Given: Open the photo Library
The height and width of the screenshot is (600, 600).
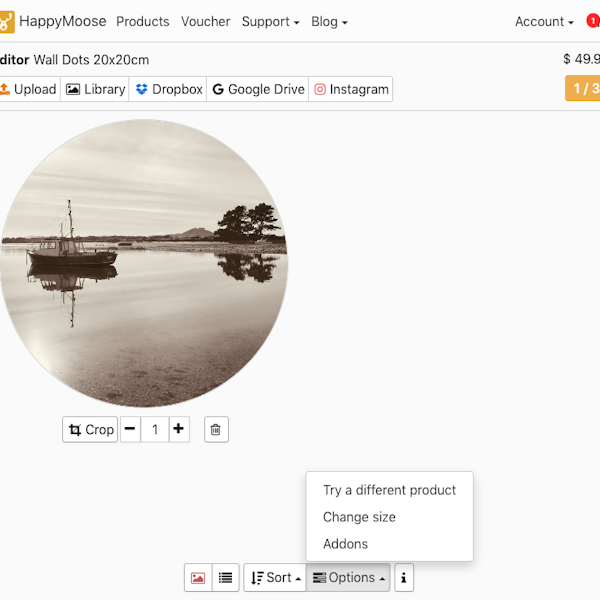Looking at the screenshot, I should point(95,89).
